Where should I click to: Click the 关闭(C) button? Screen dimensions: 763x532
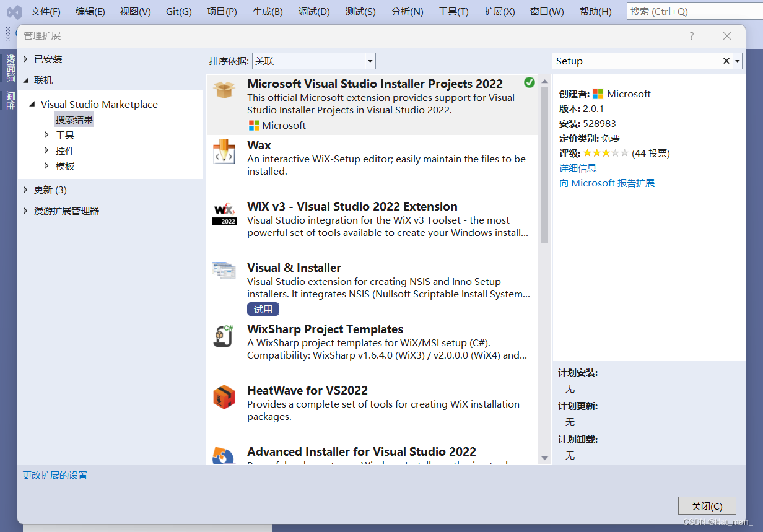(707, 505)
